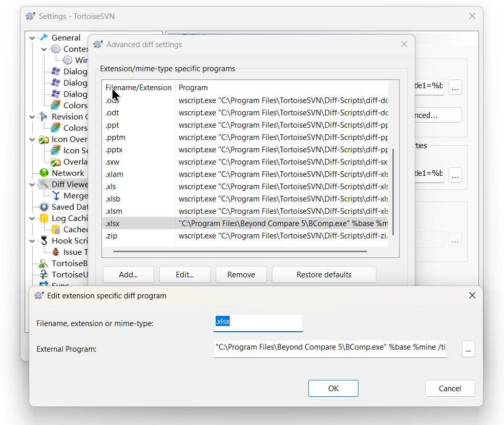Collapse the Icon Overlays tree node
The image size is (504, 425).
point(32,139)
